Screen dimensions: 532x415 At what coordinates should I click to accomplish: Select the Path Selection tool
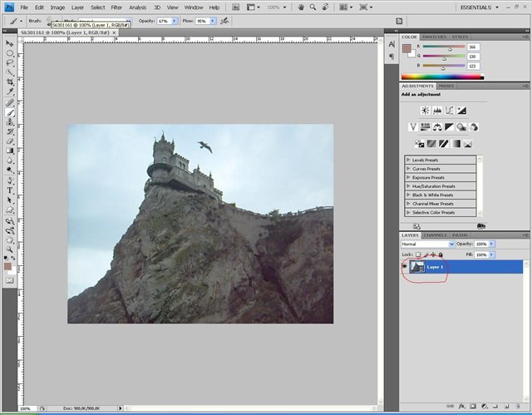(x=9, y=200)
